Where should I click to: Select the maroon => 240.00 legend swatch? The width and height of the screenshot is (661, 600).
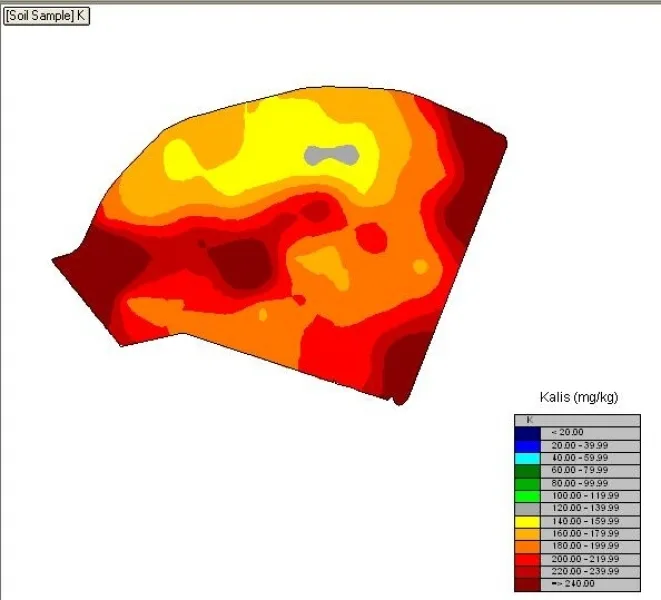point(527,585)
